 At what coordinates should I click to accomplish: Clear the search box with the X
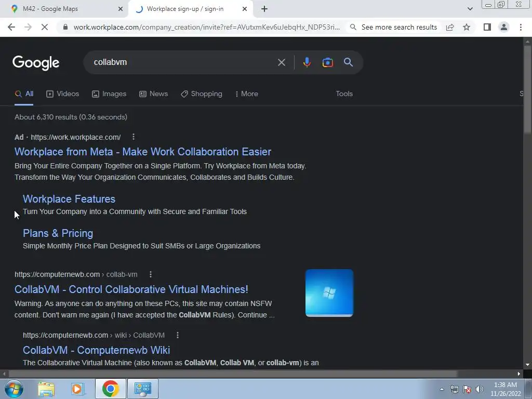pos(281,62)
